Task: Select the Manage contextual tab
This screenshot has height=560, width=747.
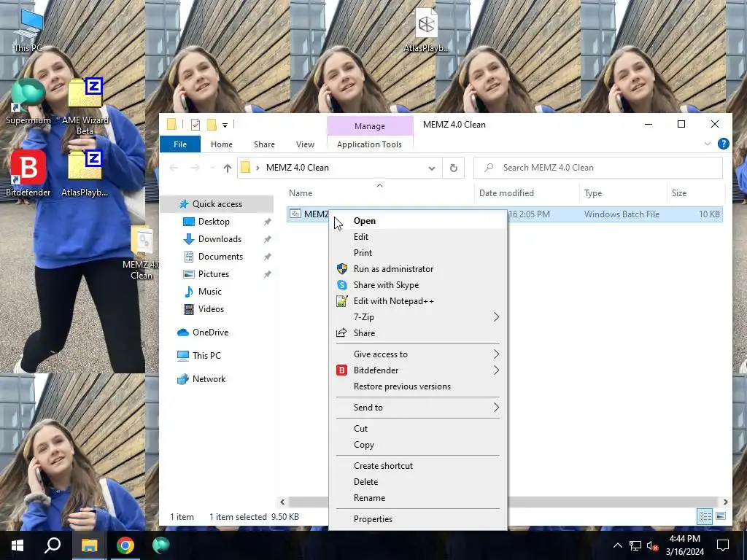Action: (x=370, y=126)
